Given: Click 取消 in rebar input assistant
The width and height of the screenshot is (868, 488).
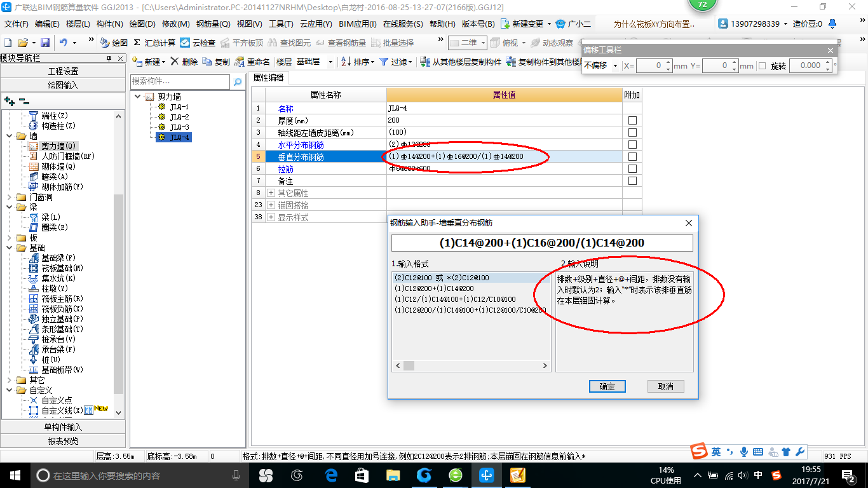Looking at the screenshot, I should 665,386.
